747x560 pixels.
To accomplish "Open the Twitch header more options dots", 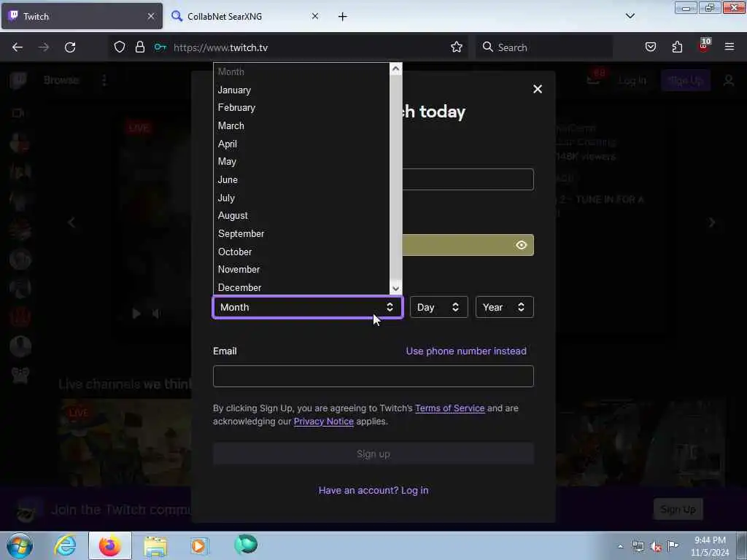I will 104,80.
